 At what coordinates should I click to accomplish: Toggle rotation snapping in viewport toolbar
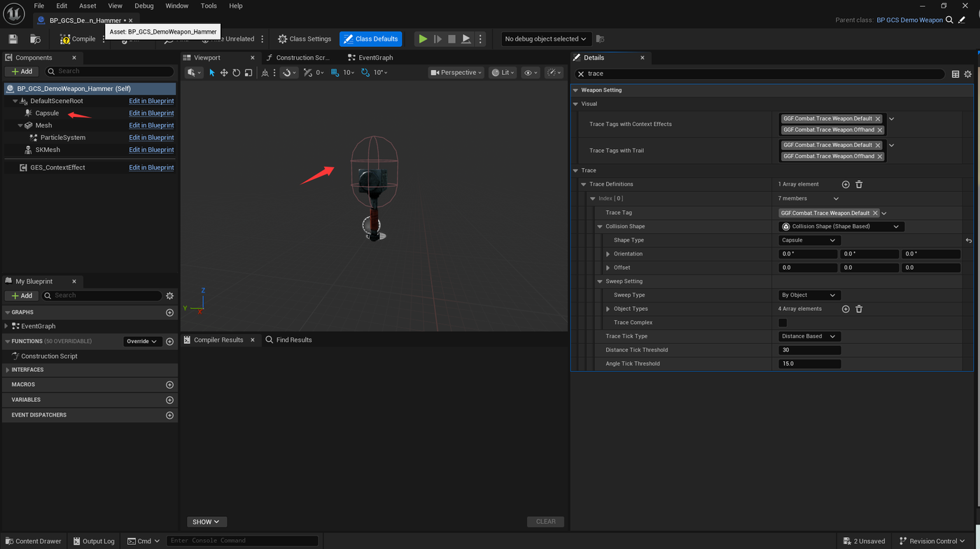[x=365, y=73]
